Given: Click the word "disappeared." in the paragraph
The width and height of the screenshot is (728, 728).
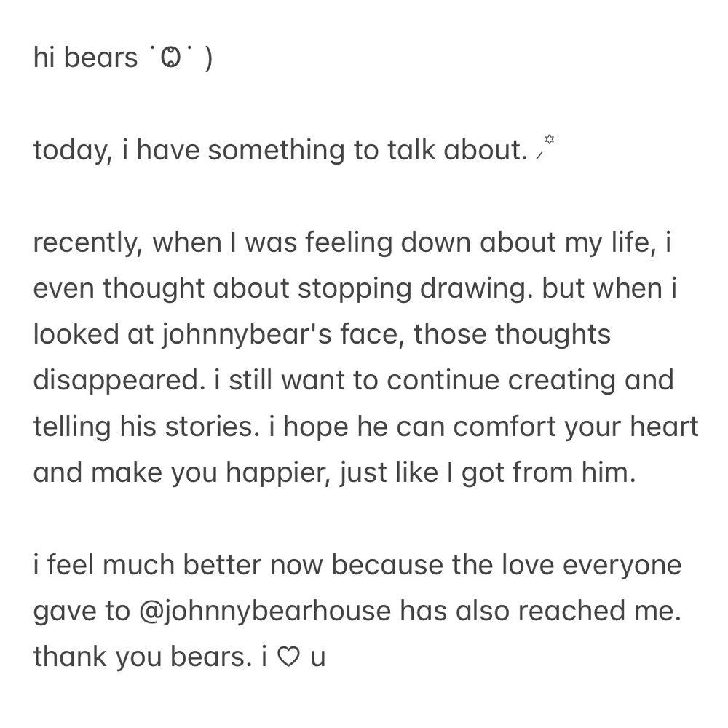Looking at the screenshot, I should 119,381.
